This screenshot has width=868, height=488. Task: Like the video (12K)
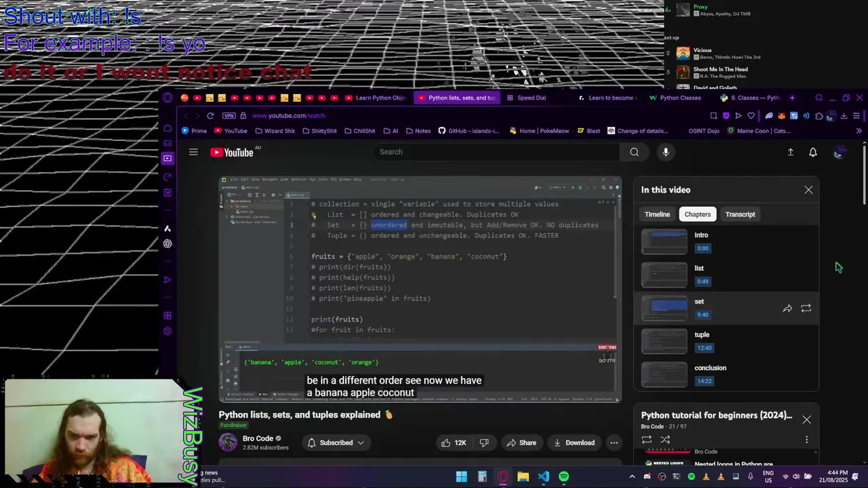(x=454, y=443)
